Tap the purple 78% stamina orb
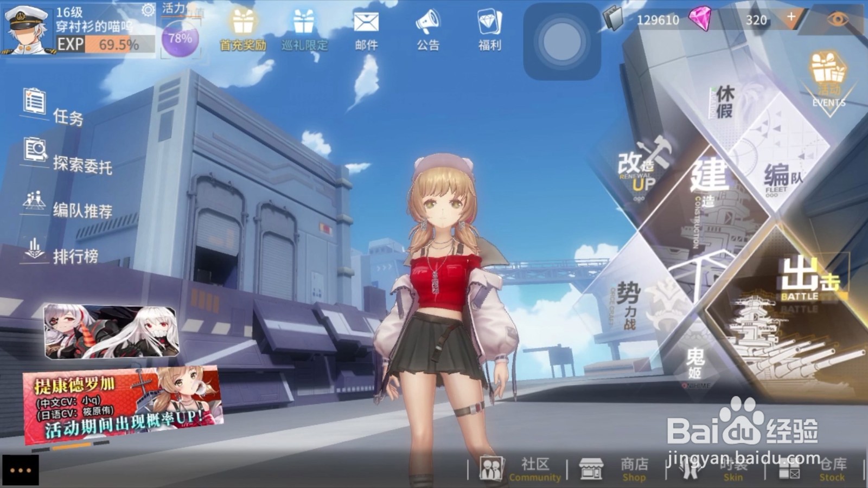868x488 pixels. (180, 38)
